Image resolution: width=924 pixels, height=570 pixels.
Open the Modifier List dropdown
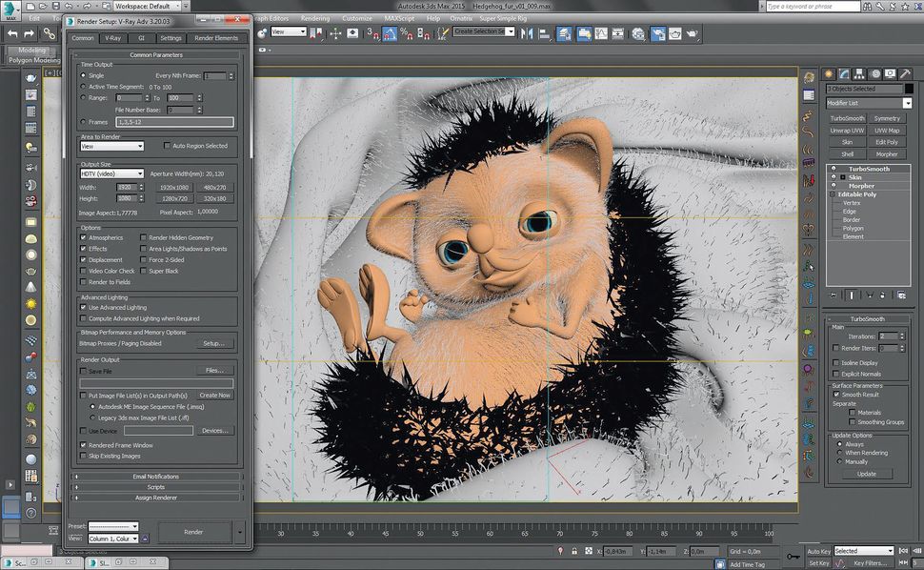pyautogui.click(x=906, y=102)
